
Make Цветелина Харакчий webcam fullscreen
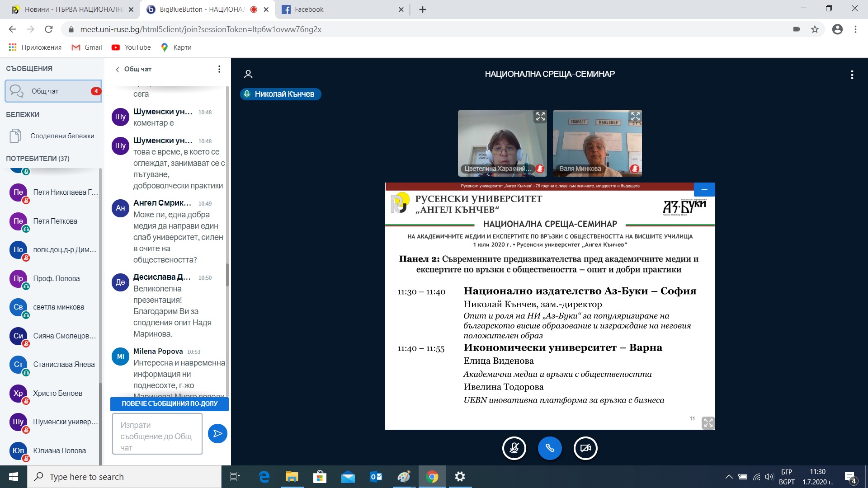pos(540,117)
